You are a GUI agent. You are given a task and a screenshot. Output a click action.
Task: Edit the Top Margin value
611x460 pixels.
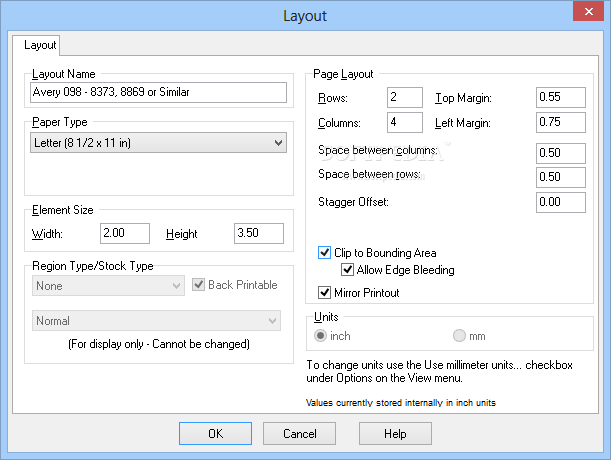click(561, 97)
